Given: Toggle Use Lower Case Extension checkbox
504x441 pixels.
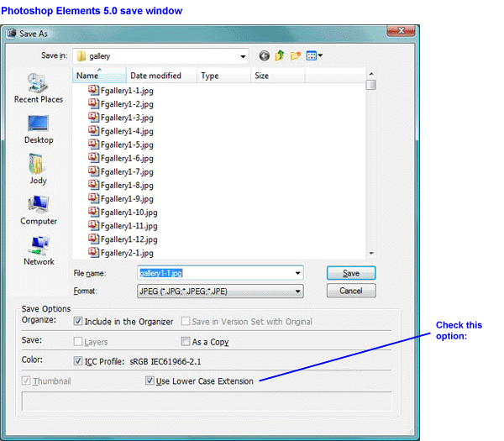Looking at the screenshot, I should coord(150,381).
